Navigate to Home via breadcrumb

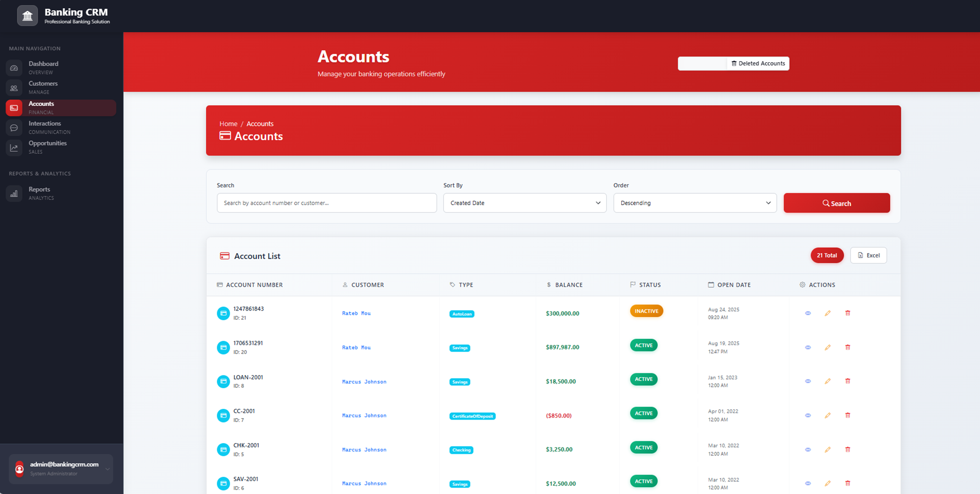[x=228, y=123]
